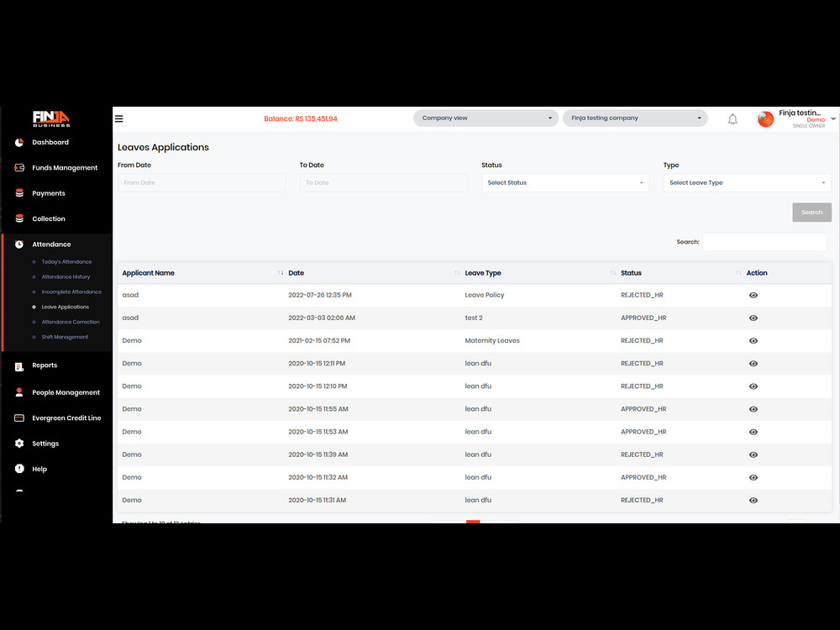The height and width of the screenshot is (630, 840).
Task: Click the Balance RS 135,451.94 text
Action: [x=301, y=118]
